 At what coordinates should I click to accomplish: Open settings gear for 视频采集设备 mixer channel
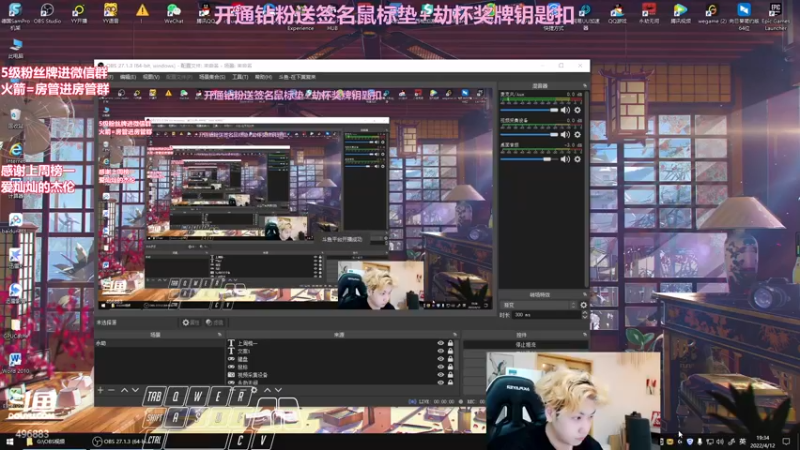click(578, 135)
